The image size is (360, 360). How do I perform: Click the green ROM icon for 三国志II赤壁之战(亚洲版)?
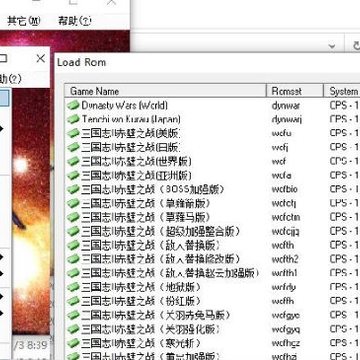(73, 175)
